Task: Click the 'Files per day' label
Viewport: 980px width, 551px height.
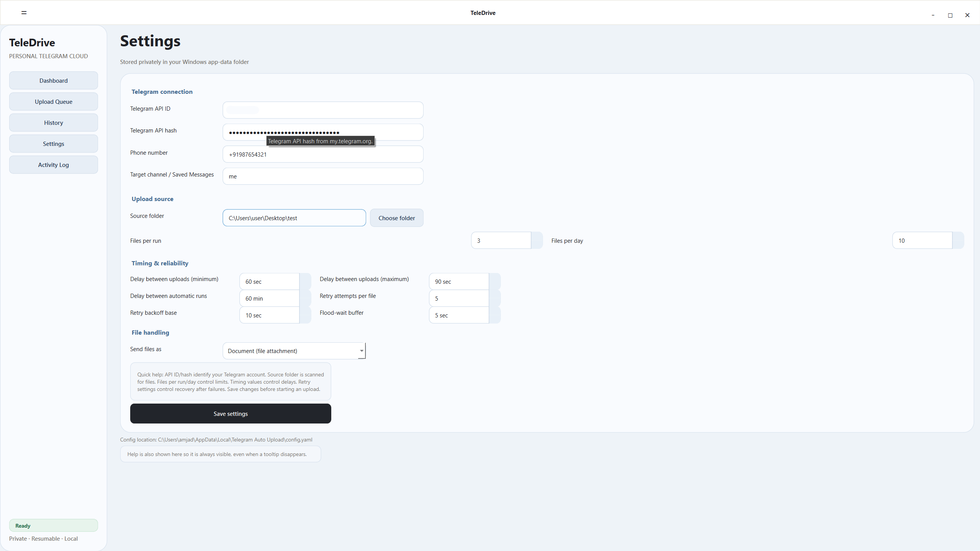Action: click(x=567, y=241)
